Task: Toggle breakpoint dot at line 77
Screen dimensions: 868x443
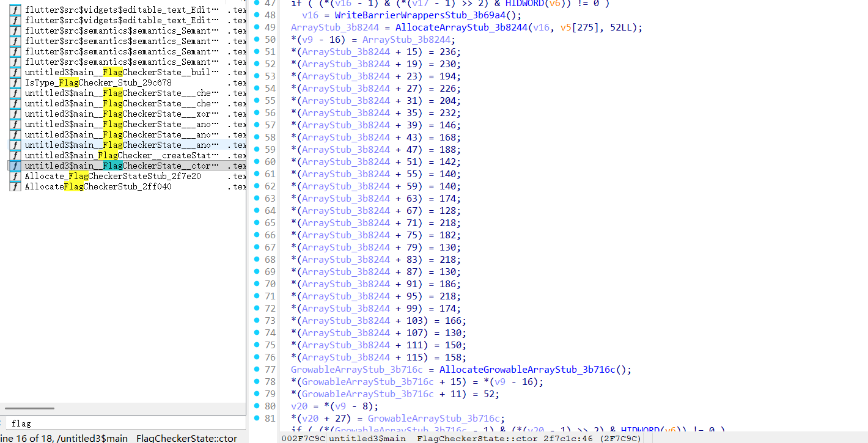Action: (257, 369)
